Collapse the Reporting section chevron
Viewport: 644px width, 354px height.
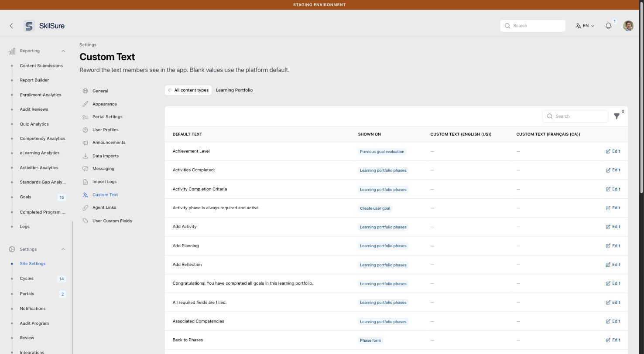pos(63,51)
